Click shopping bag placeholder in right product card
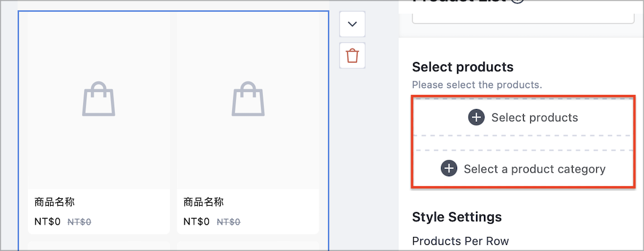 click(x=248, y=99)
